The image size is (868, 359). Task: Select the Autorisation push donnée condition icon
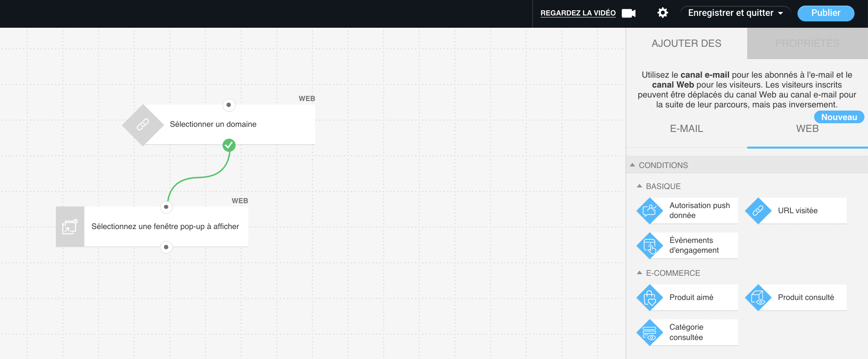[x=649, y=211]
